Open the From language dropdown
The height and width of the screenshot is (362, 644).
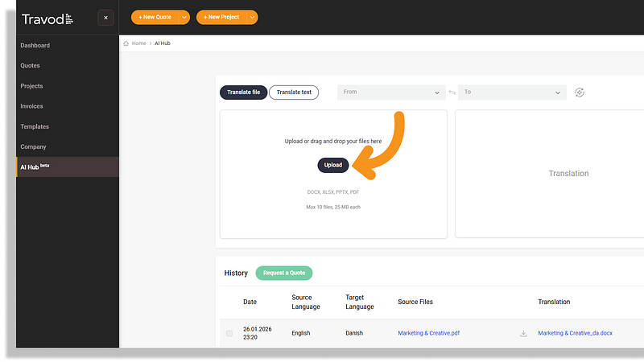pyautogui.click(x=391, y=93)
